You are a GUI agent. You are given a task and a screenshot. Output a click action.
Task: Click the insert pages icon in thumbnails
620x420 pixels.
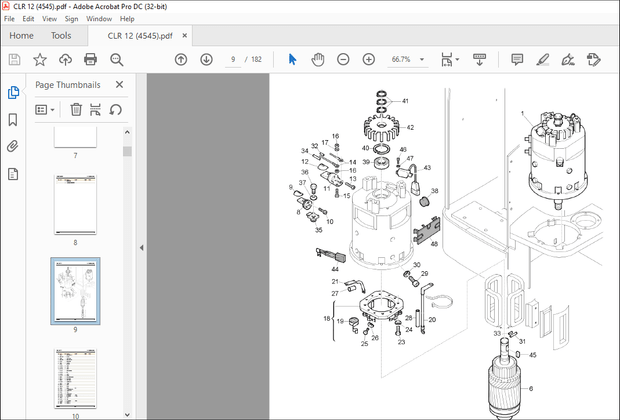click(x=95, y=110)
